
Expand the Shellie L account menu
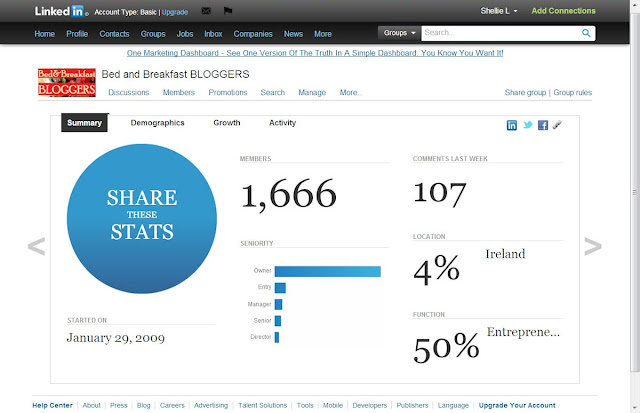pyautogui.click(x=499, y=11)
